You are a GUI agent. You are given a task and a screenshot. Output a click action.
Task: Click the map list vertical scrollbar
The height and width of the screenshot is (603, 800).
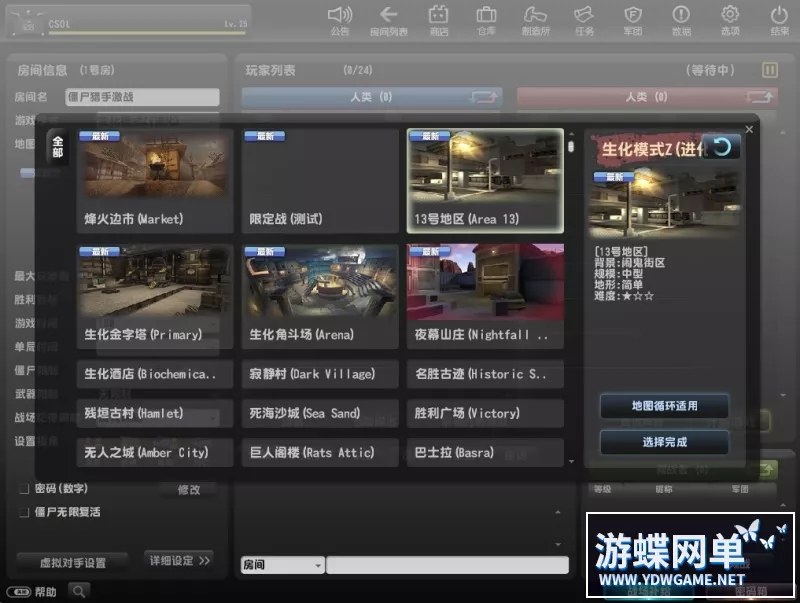571,300
